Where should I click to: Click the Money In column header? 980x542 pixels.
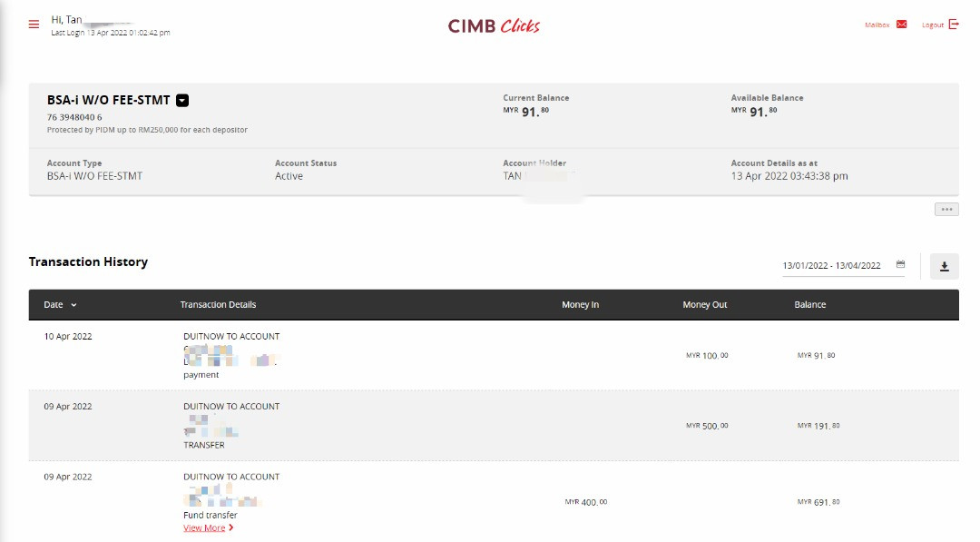tap(580, 305)
